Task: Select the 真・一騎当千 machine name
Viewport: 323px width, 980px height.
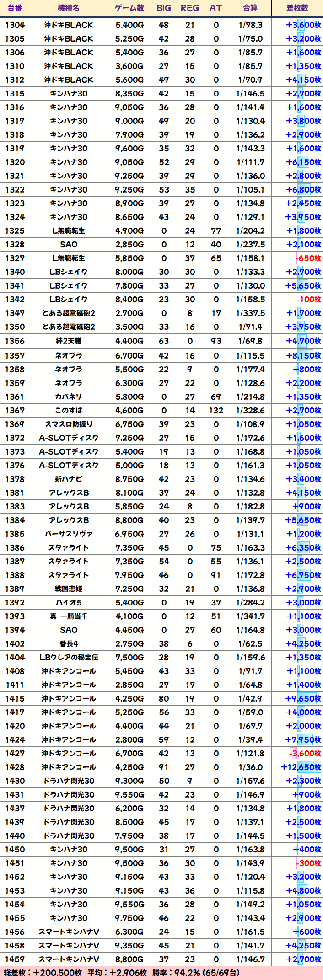Action: [x=69, y=616]
